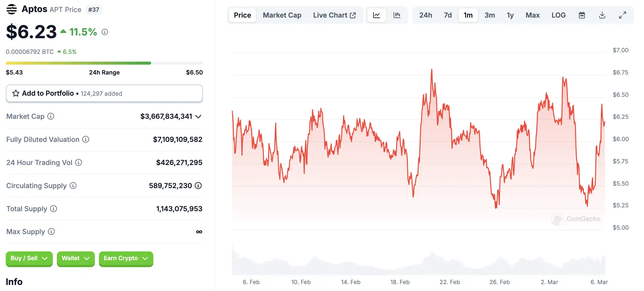This screenshot has height=291, width=644.
Task: Click info icon beside Circulating Supply value
Action: (x=198, y=186)
